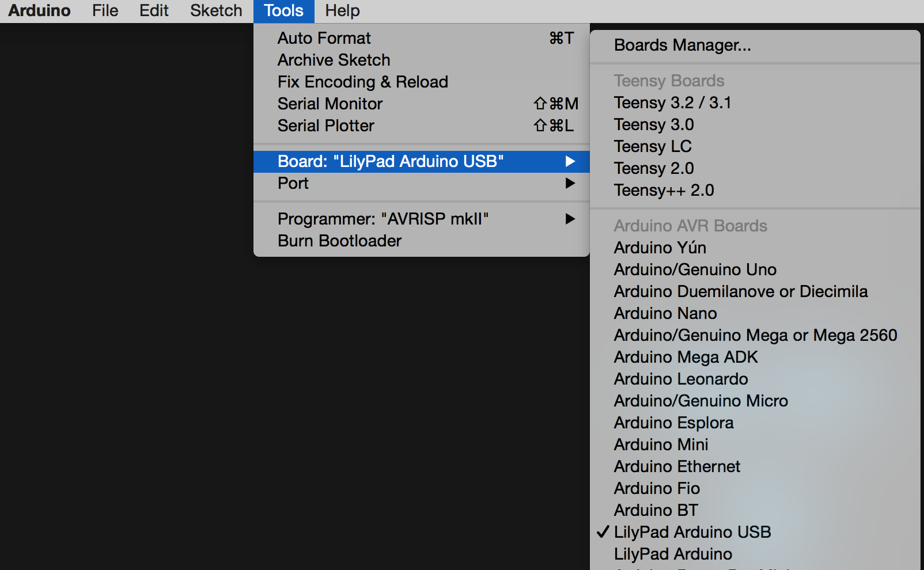Open the Help menu
924x570 pixels.
point(342,11)
